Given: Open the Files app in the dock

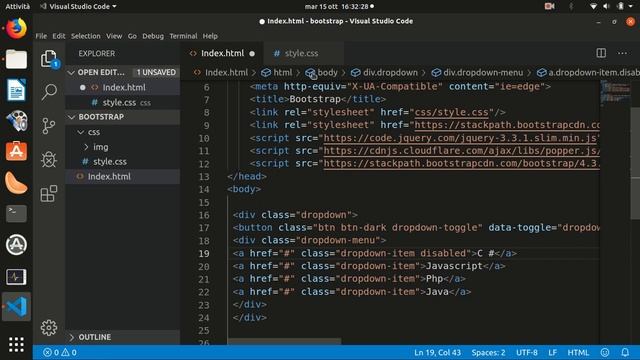Looking at the screenshot, I should (x=16, y=59).
